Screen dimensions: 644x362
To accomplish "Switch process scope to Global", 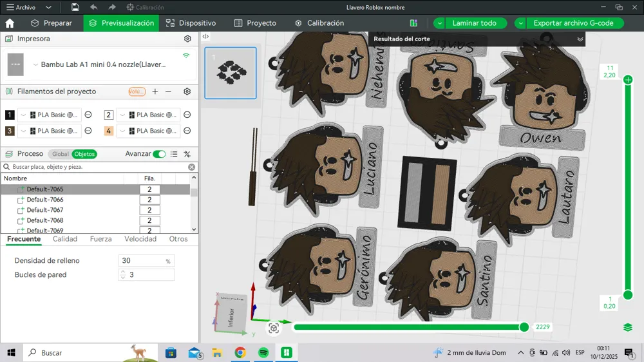I will pos(60,154).
